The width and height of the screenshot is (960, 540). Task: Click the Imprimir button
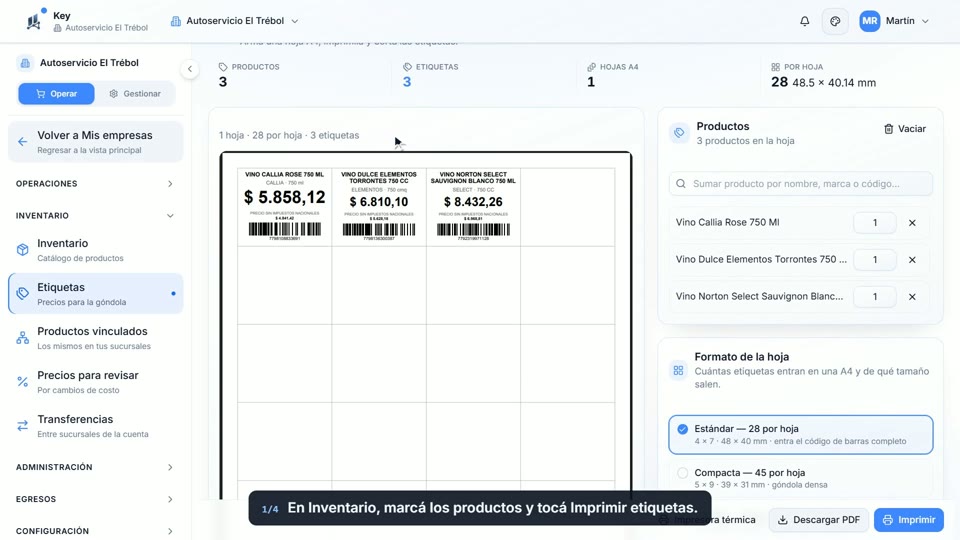pos(909,520)
